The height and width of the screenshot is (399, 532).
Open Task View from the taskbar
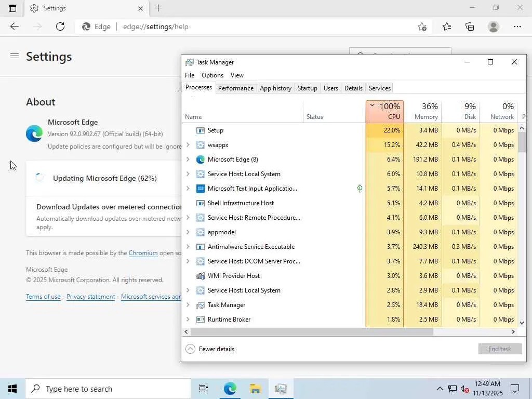point(203,389)
